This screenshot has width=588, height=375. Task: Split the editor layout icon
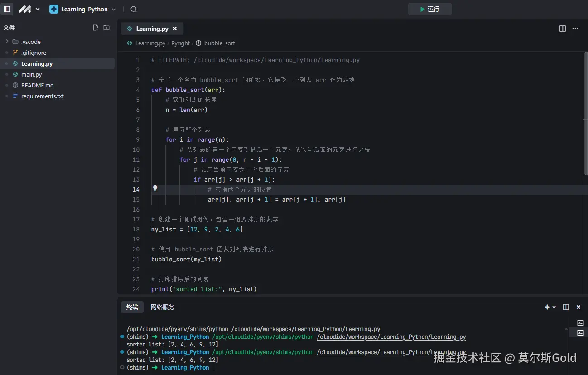pos(563,29)
